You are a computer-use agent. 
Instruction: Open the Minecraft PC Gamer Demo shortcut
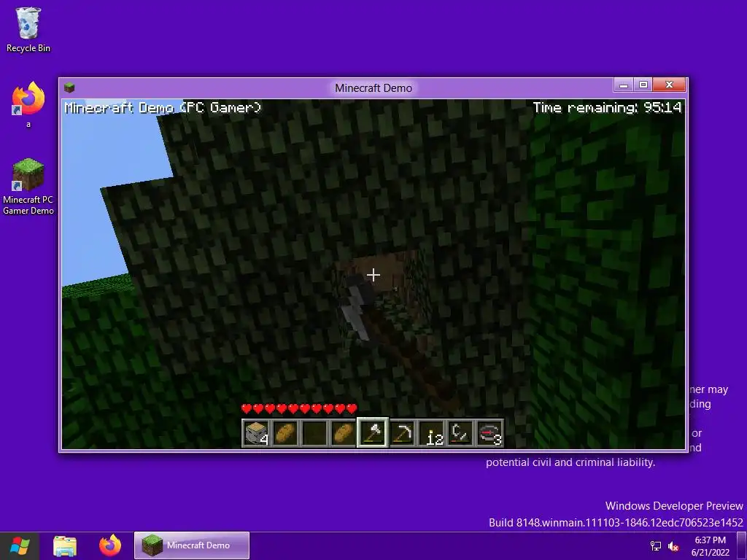tap(28, 187)
